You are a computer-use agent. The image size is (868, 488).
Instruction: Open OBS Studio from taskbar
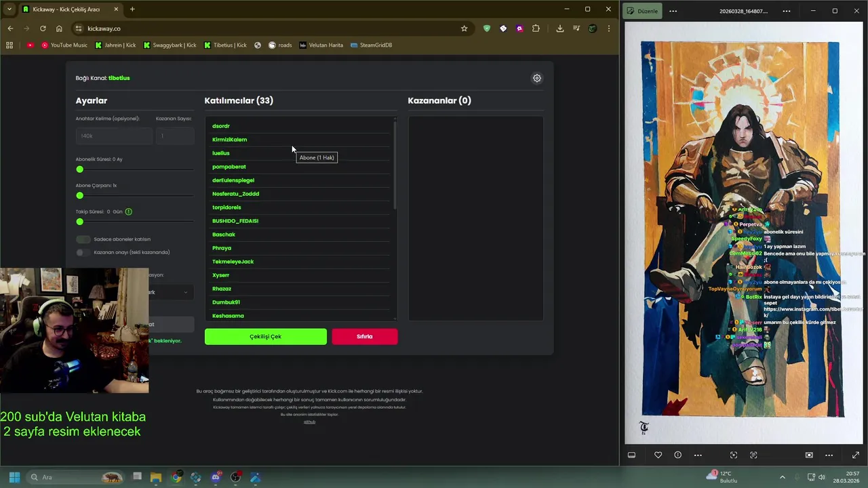(235, 477)
